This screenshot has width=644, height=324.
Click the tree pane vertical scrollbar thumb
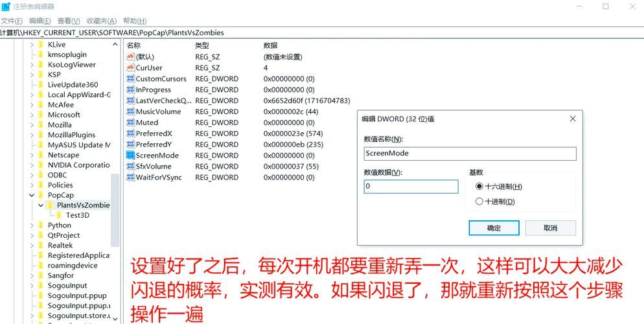pyautogui.click(x=115, y=209)
